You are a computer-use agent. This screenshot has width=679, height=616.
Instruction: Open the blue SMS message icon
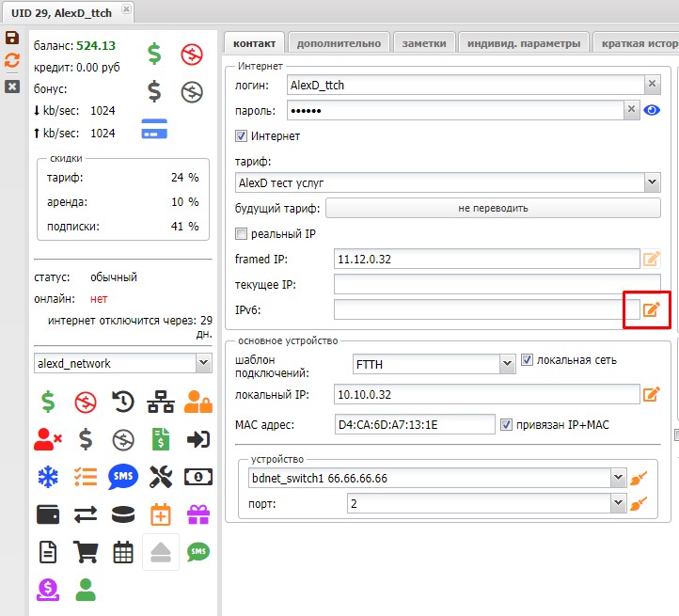pyautogui.click(x=122, y=477)
